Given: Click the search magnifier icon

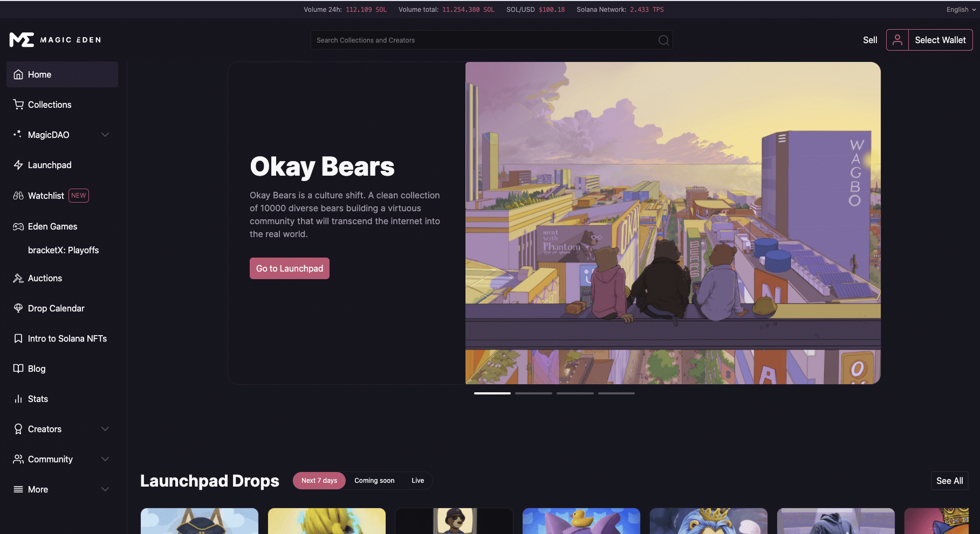Looking at the screenshot, I should (663, 40).
